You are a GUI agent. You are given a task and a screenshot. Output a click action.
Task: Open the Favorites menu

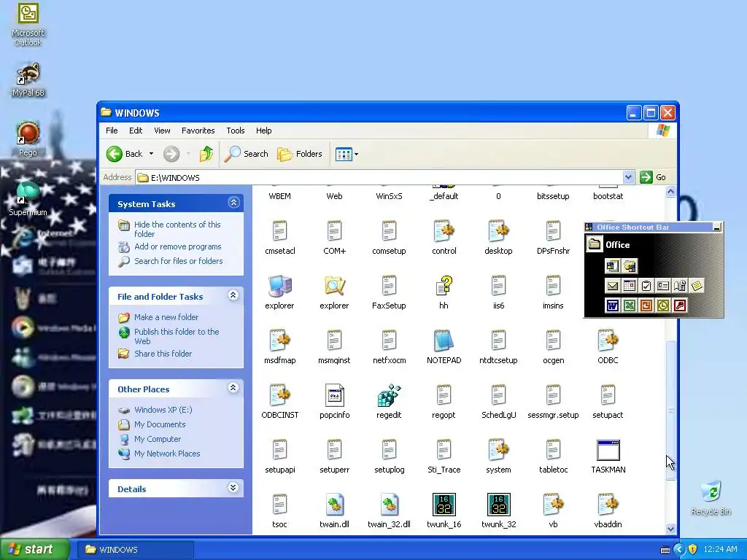point(198,131)
